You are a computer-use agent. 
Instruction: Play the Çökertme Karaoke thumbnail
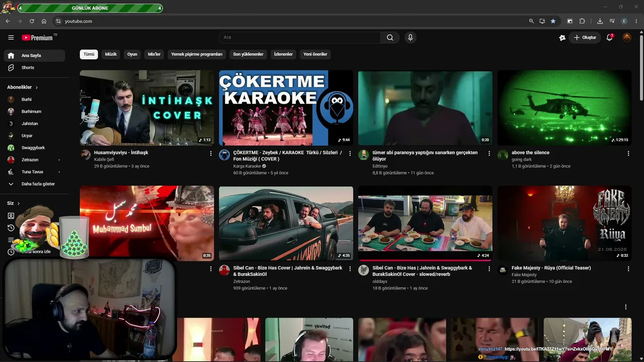click(286, 108)
